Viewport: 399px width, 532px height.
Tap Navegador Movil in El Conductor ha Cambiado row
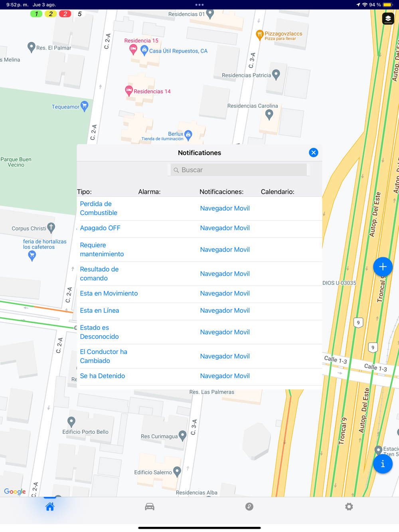click(225, 356)
